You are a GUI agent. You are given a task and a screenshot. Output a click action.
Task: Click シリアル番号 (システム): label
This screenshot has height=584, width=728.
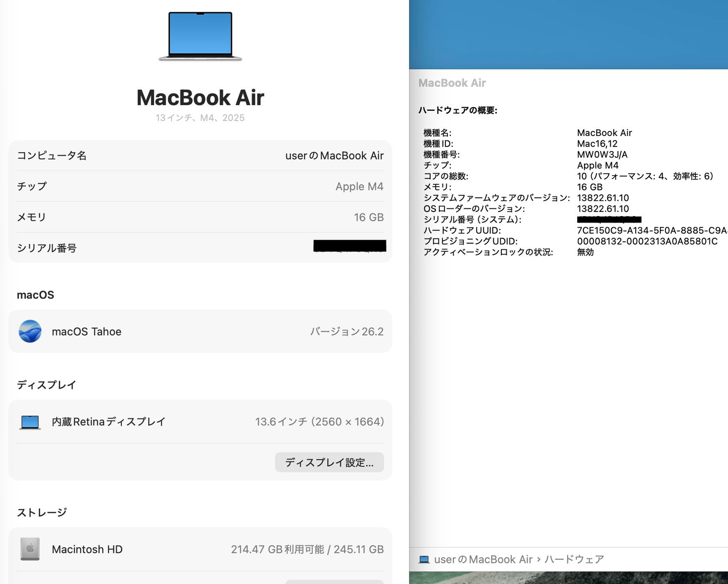click(x=473, y=220)
